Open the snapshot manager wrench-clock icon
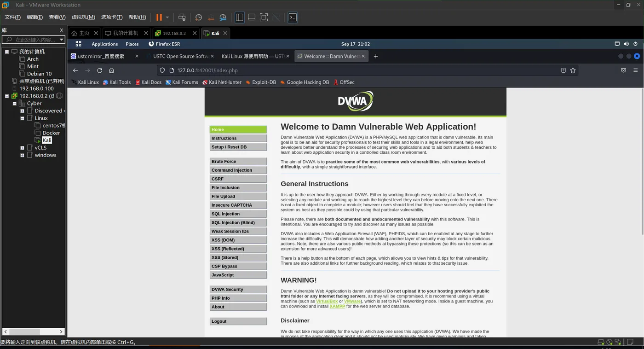Viewport: 644px width, 349px height. tap(223, 17)
